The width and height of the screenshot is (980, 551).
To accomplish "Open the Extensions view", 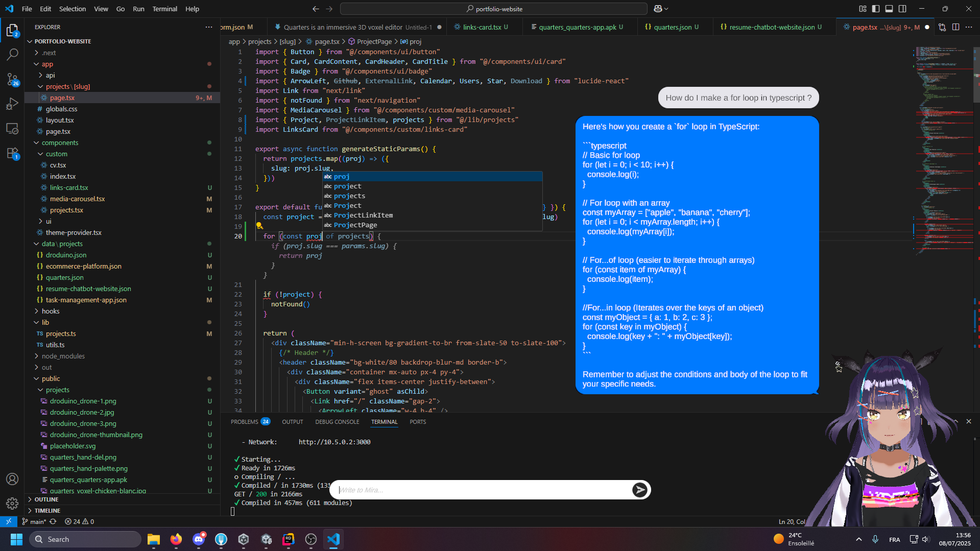I will (x=12, y=153).
